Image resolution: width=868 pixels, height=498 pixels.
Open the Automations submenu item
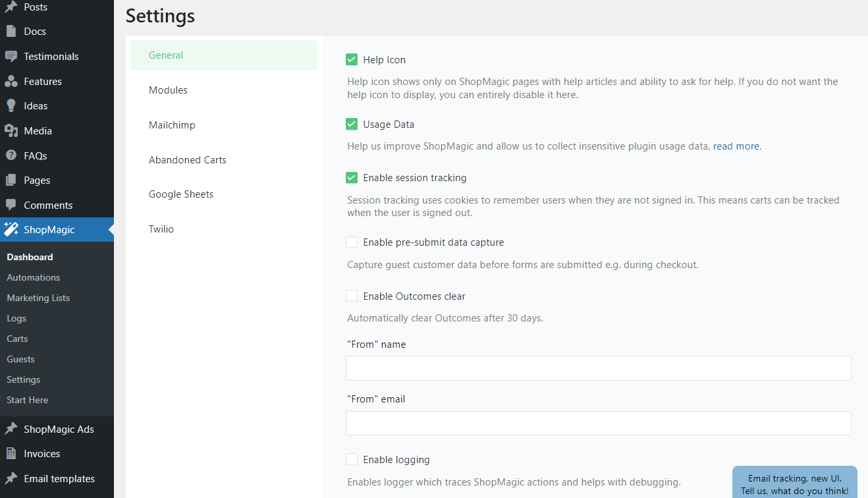pyautogui.click(x=33, y=277)
